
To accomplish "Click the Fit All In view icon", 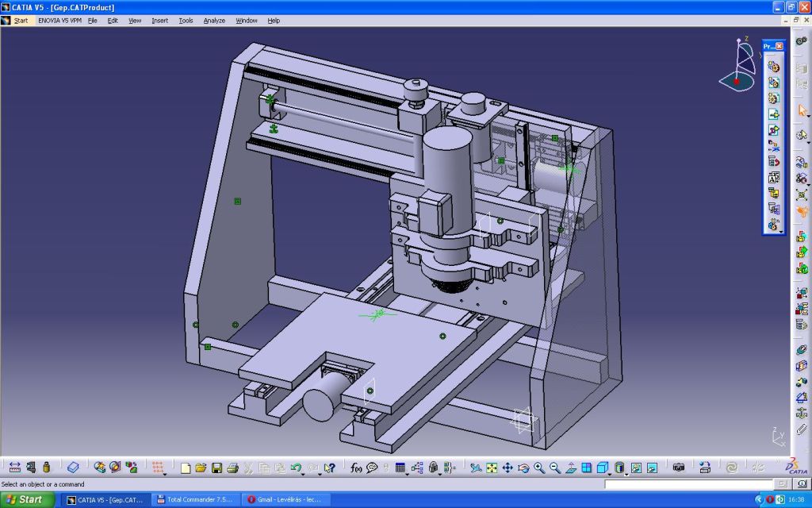I will pos(491,468).
